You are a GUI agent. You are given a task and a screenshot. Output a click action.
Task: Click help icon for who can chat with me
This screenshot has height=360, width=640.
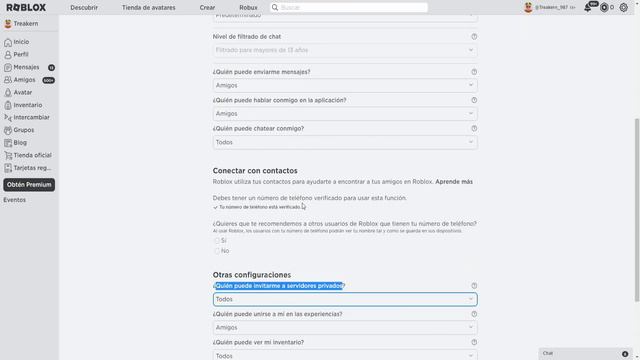(474, 129)
